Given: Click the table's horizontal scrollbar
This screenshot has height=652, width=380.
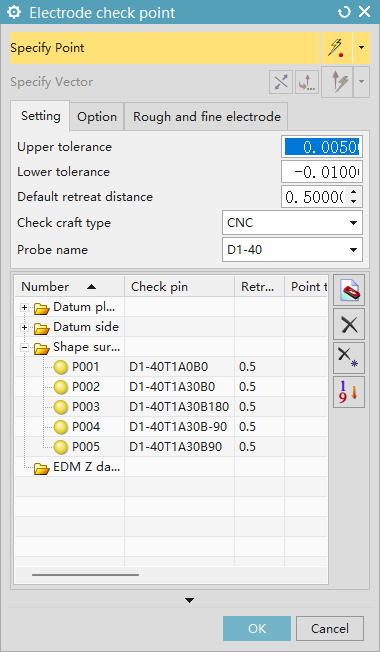Looking at the screenshot, I should tap(85, 575).
